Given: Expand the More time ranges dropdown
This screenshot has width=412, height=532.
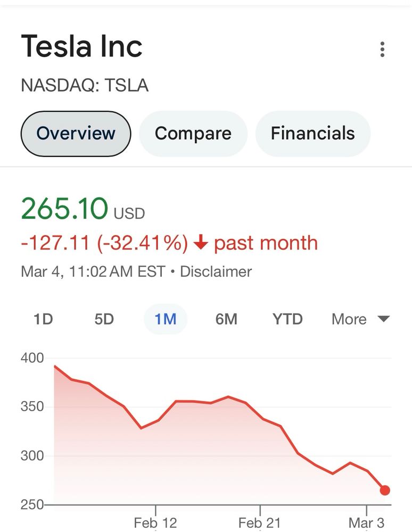Looking at the screenshot, I should [x=349, y=319].
